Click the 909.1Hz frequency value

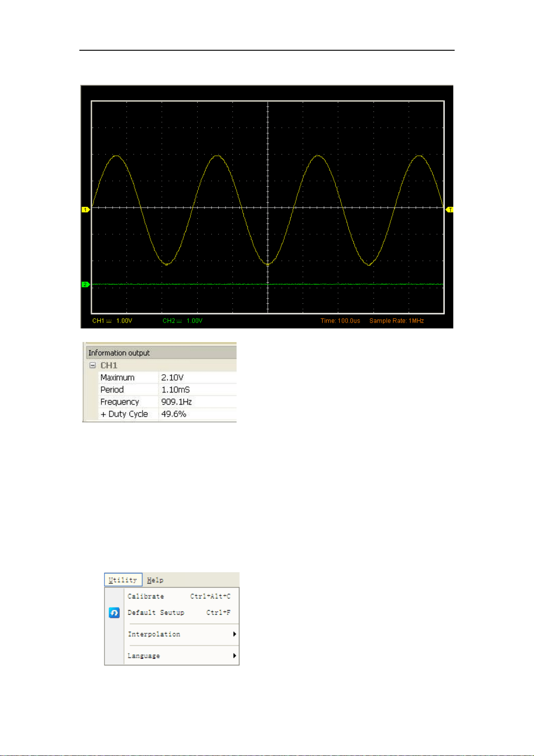[176, 402]
